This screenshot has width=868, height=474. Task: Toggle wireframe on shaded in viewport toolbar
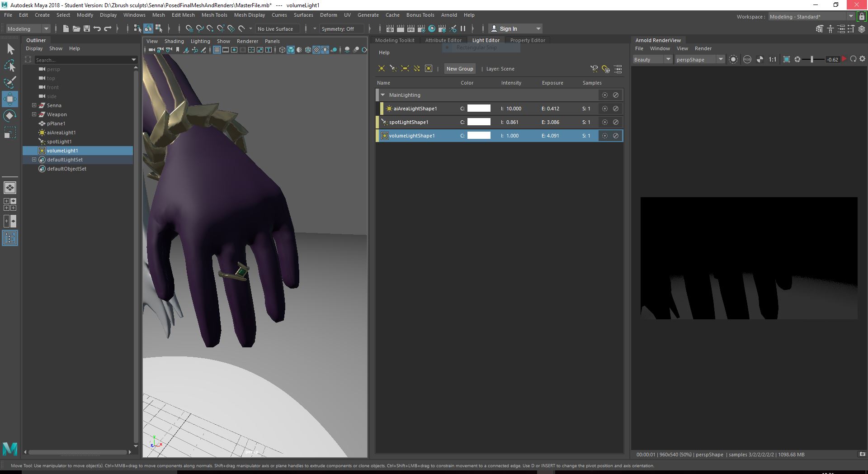point(308,50)
